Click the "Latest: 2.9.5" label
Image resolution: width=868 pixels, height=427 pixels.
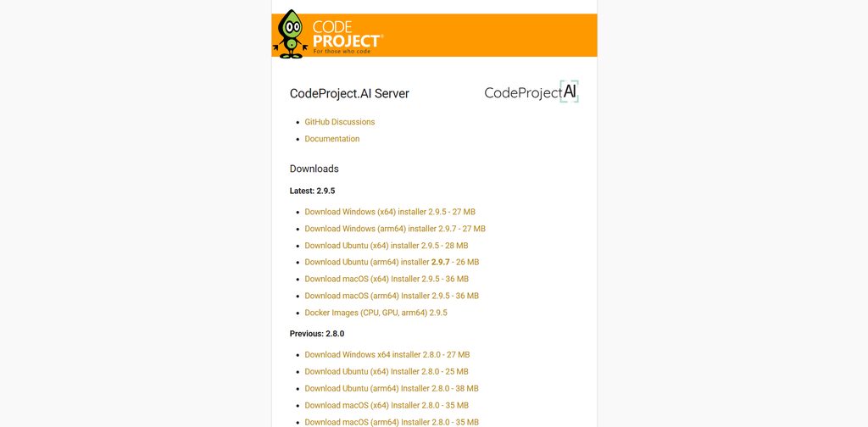point(312,191)
